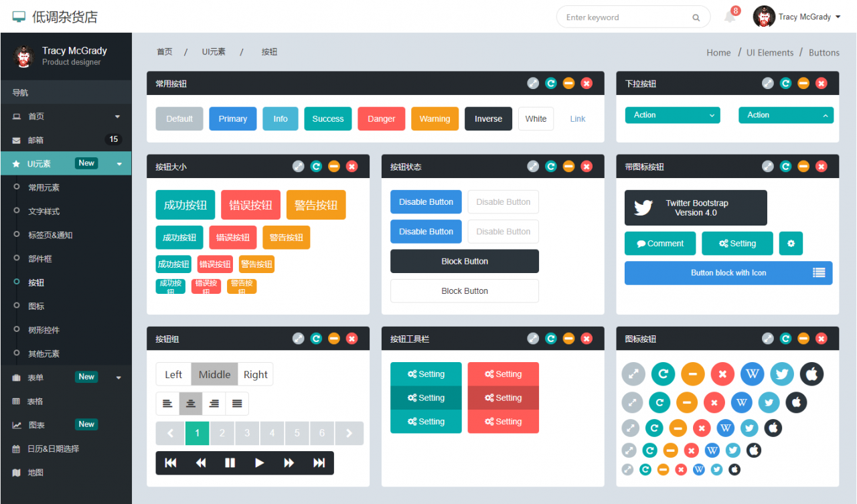Open the notification bell icon
The height and width of the screenshot is (504, 857).
tap(730, 17)
